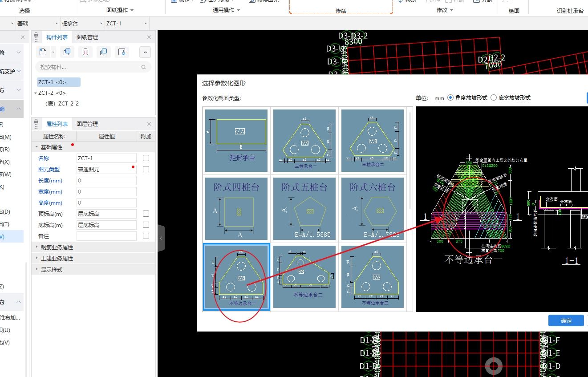This screenshot has height=377, width=588.
Task: Click the save component archive icon
Action: point(122,52)
